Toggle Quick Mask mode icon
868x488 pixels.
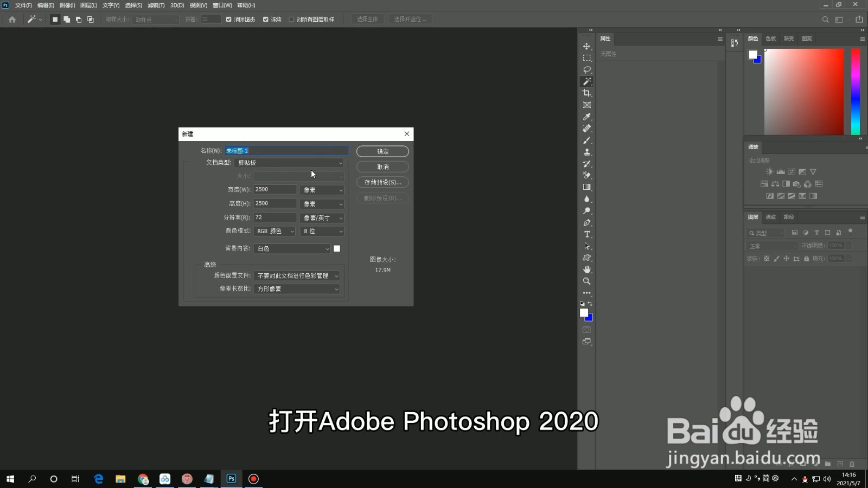click(586, 330)
